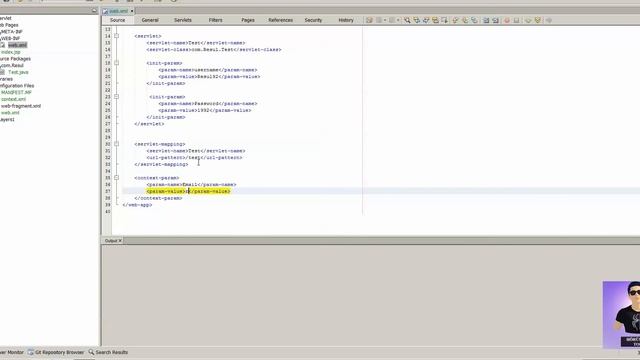Viewport: 640px width, 360px height.
Task: Click the highlighted param-value line 37
Action: tap(188, 191)
